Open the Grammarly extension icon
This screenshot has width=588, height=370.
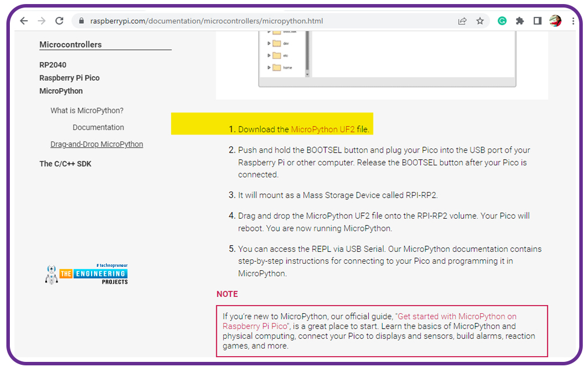(502, 21)
